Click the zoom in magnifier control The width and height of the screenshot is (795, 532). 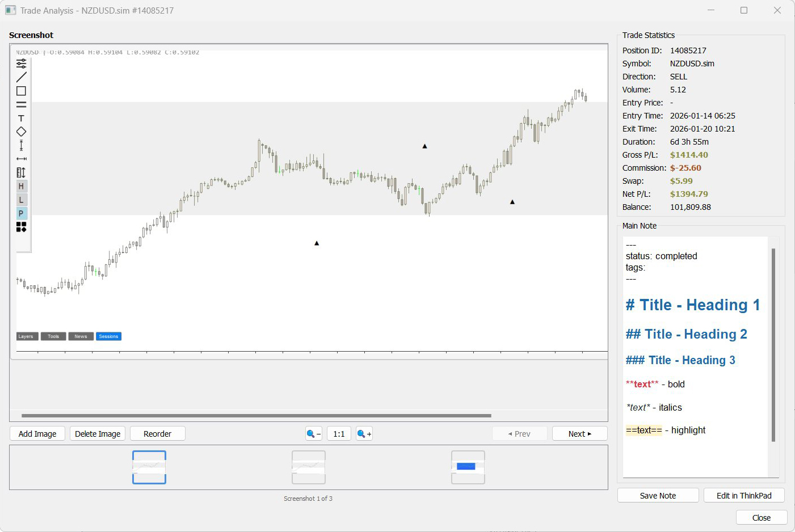point(364,433)
